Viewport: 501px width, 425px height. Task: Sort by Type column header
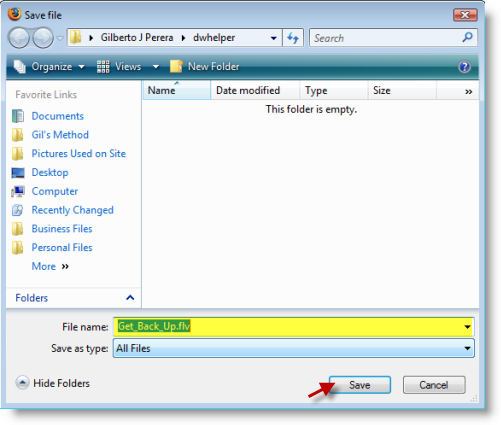click(334, 90)
